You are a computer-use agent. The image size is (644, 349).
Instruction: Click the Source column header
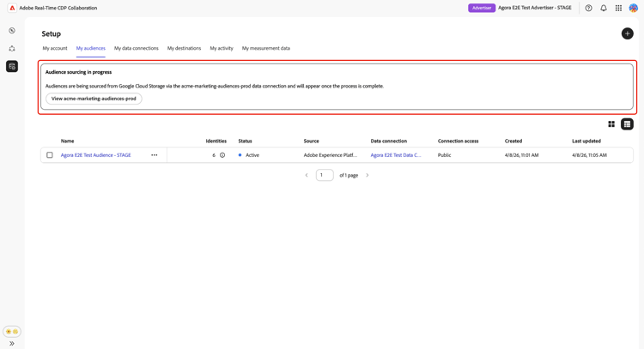pyautogui.click(x=312, y=141)
